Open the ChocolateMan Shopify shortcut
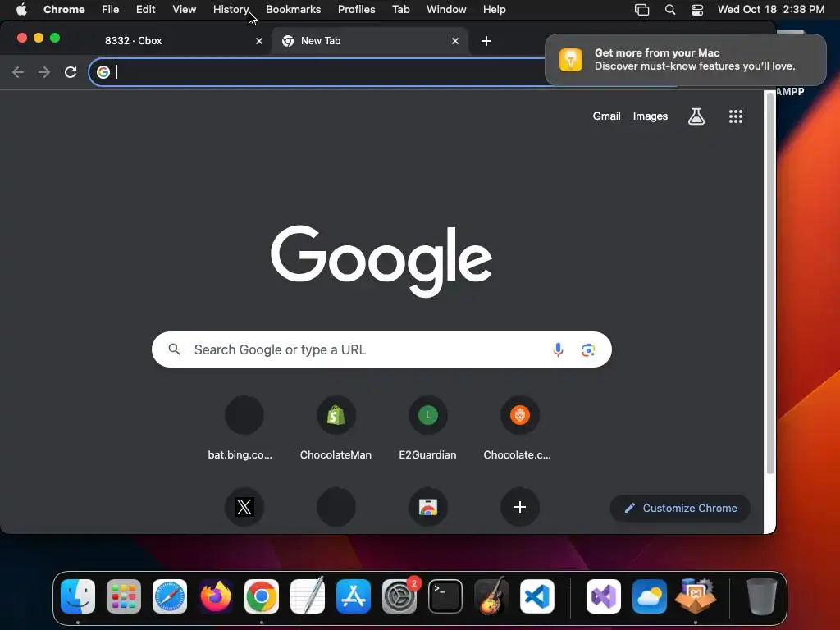This screenshot has height=630, width=840. 336,415
